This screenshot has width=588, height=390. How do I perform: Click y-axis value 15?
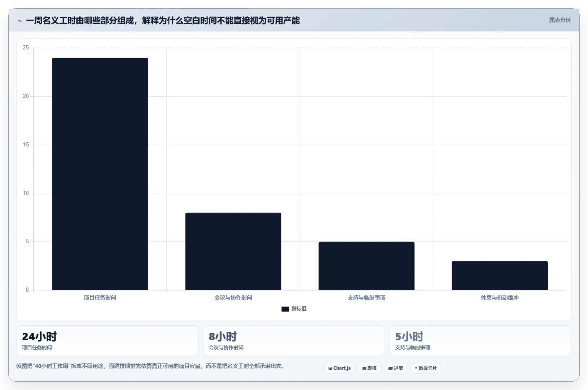click(26, 145)
